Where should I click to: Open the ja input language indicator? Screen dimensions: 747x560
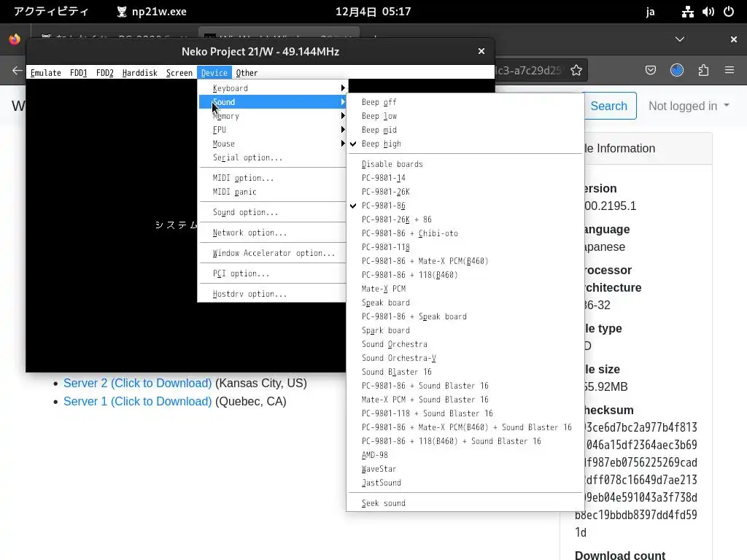point(650,12)
